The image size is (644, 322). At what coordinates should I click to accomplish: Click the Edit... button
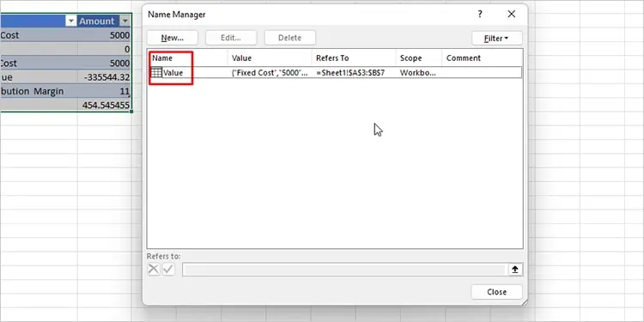tap(231, 38)
